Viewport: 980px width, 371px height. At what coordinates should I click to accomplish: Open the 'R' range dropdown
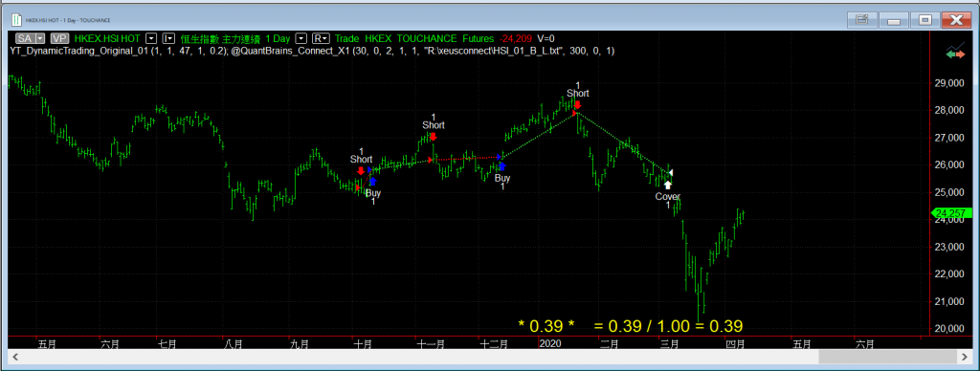coord(321,38)
